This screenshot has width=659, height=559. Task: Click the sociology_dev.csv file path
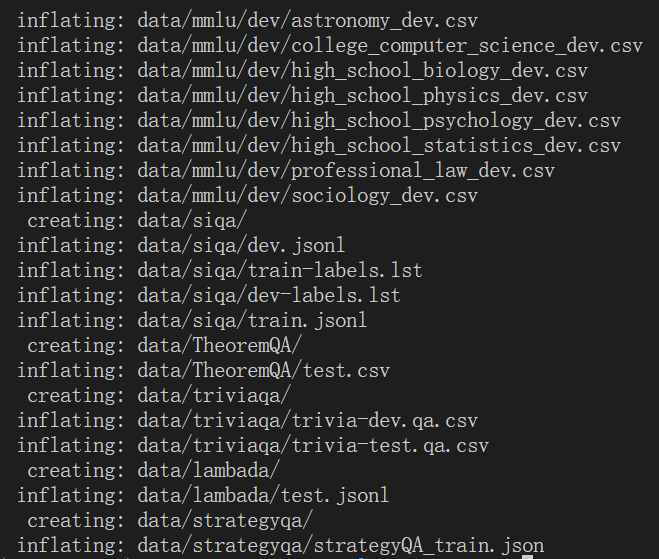point(307,196)
